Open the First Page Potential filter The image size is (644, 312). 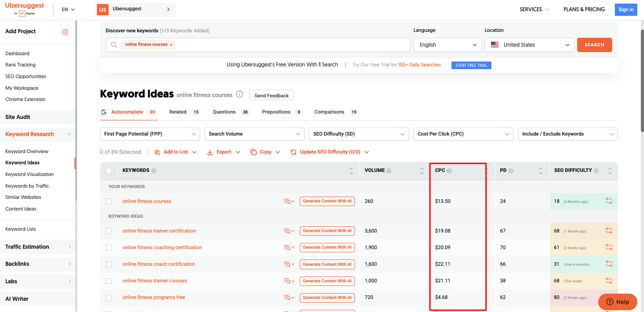150,134
